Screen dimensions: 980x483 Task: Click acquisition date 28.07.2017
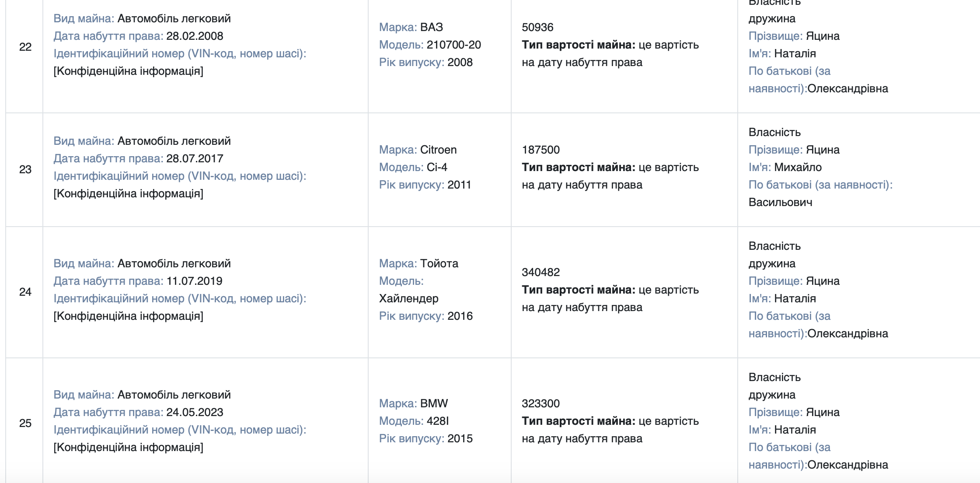click(x=195, y=158)
